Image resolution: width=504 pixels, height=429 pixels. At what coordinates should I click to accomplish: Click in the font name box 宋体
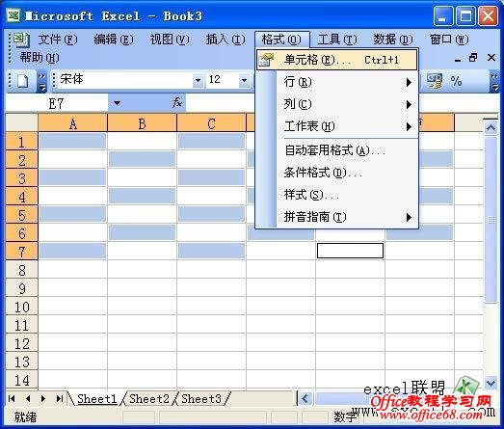[x=124, y=79]
